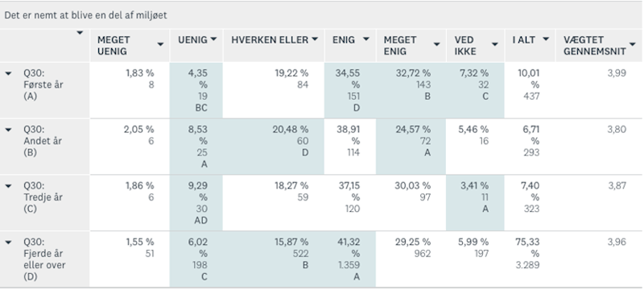Image resolution: width=644 pixels, height=290 pixels.
Task: Open the UENIG column dropdown arrow
Action: [213, 39]
